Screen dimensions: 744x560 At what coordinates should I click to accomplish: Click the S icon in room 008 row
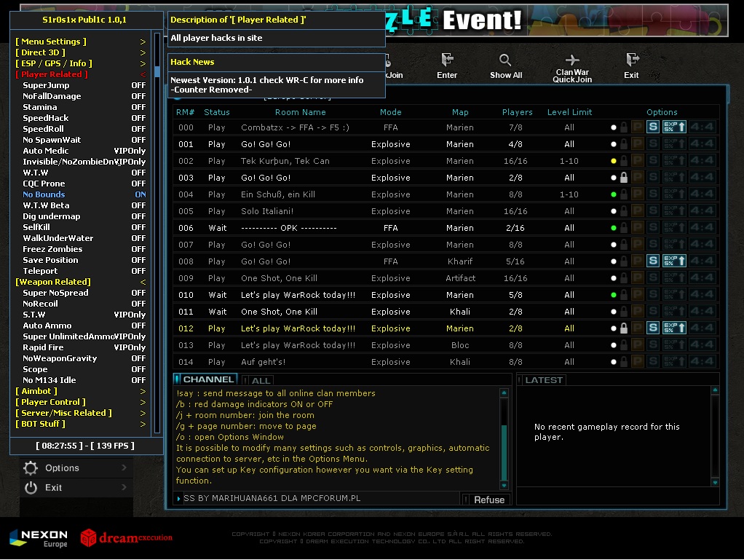653,261
